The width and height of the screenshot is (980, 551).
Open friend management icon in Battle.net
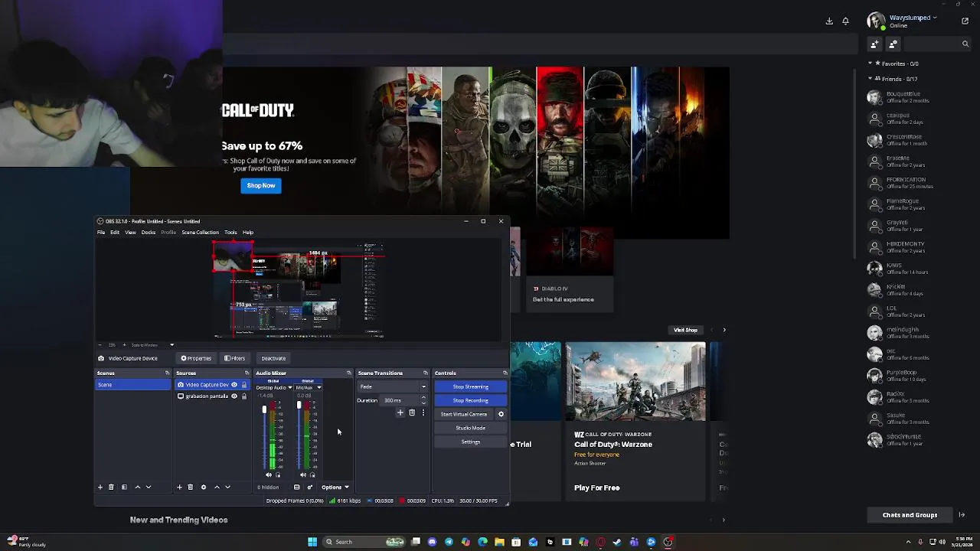[893, 44]
